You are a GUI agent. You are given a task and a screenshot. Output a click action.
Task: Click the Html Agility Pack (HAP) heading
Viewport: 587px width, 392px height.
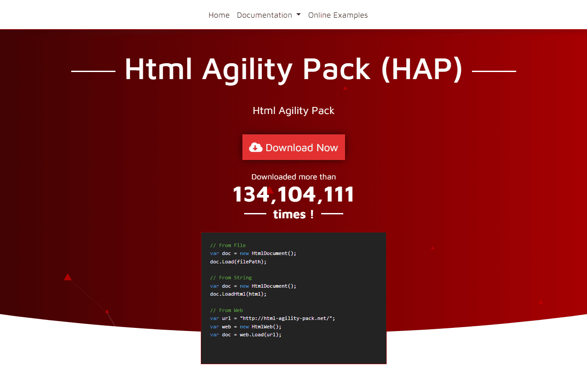(294, 69)
